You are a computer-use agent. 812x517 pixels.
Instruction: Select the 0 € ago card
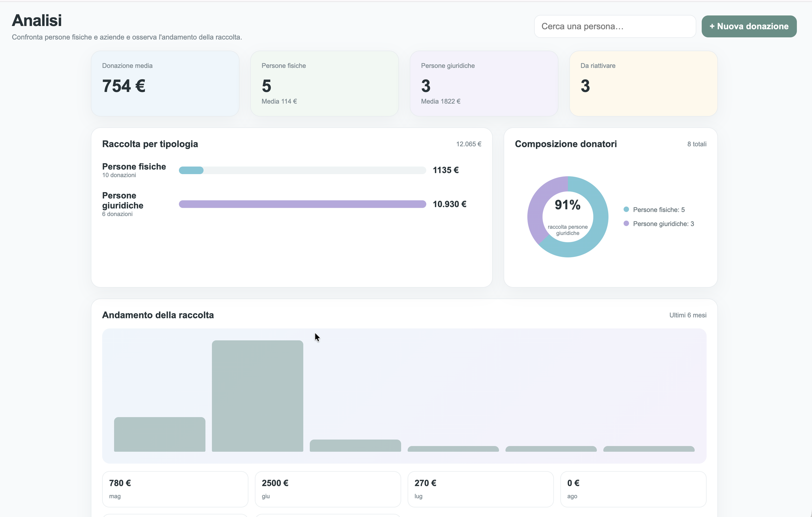tap(633, 489)
